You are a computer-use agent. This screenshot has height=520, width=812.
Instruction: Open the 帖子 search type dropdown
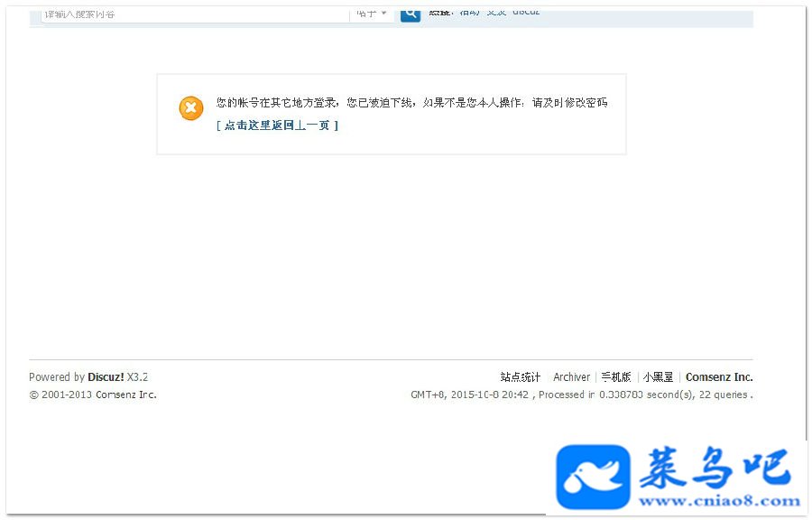(x=372, y=14)
